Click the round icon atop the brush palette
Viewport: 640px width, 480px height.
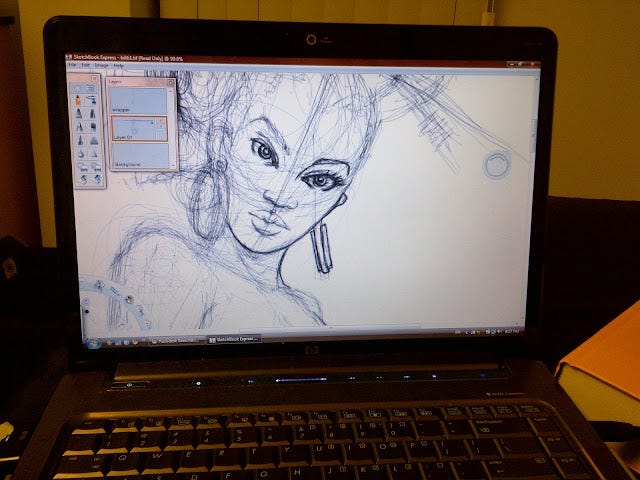click(77, 88)
